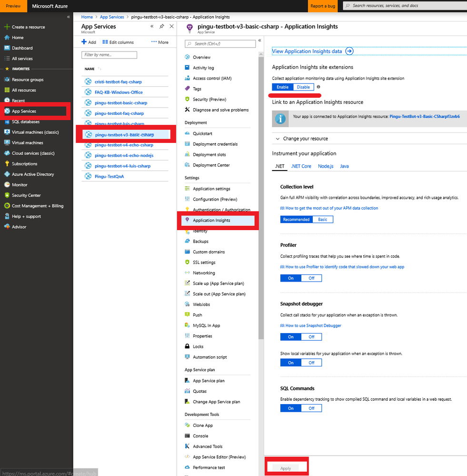The height and width of the screenshot is (476, 467).
Task: Open the Azure Active Directory icon
Action: [x=7, y=174]
